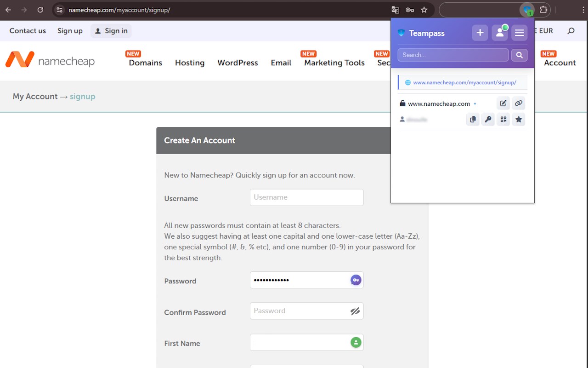Screen dimensions: 588x368
Task: Bookmark this page with the star icon
Action: coord(424,10)
